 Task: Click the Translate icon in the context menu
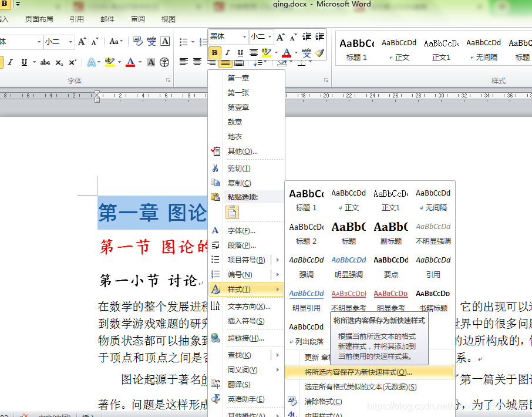tap(215, 384)
